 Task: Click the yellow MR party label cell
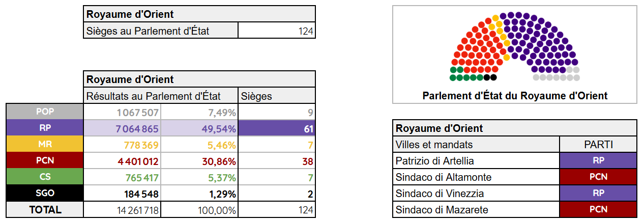(x=44, y=144)
